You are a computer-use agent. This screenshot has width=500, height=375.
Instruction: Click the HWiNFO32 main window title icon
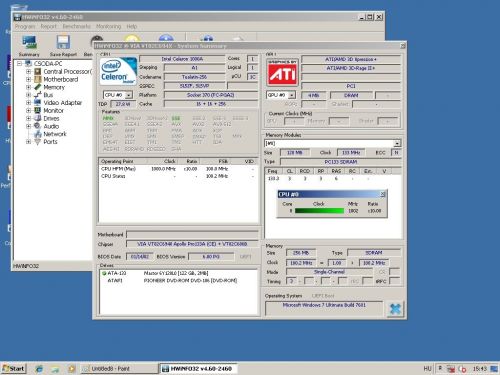coord(18,17)
